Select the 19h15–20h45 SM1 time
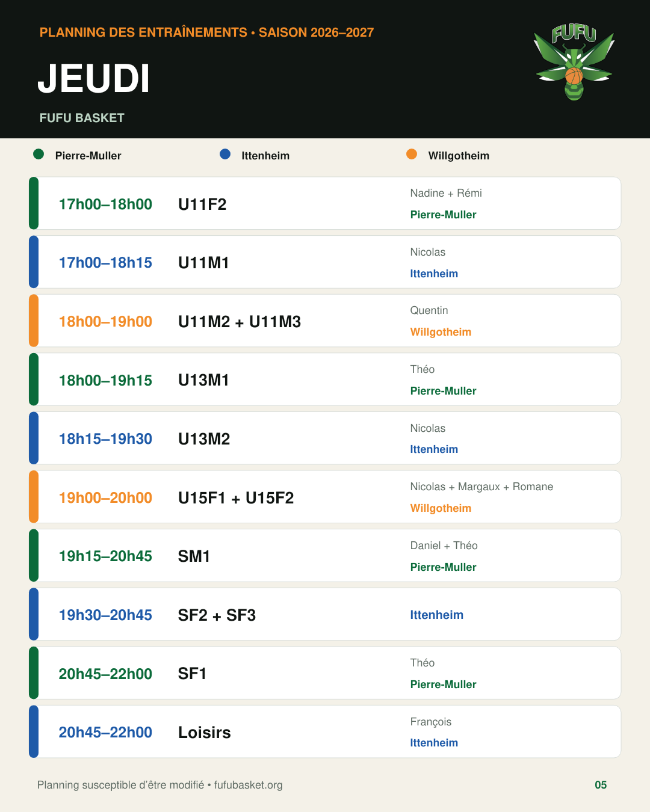 point(105,556)
